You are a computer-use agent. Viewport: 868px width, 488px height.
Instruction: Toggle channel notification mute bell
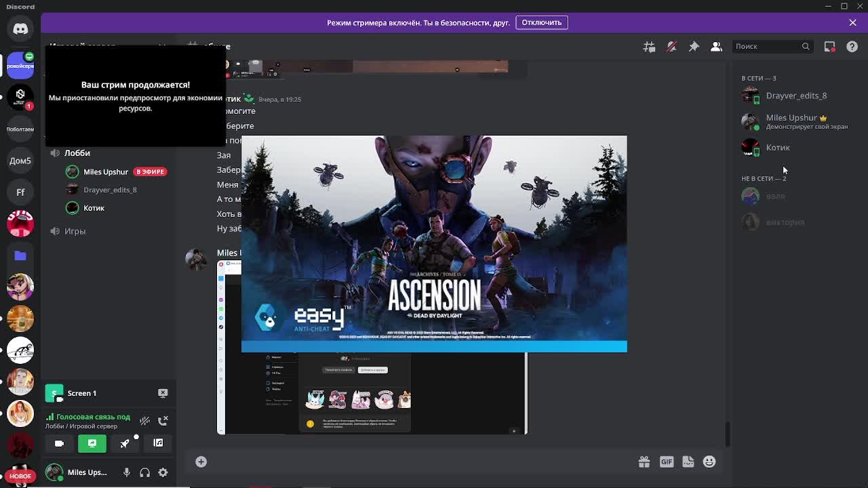coord(671,46)
